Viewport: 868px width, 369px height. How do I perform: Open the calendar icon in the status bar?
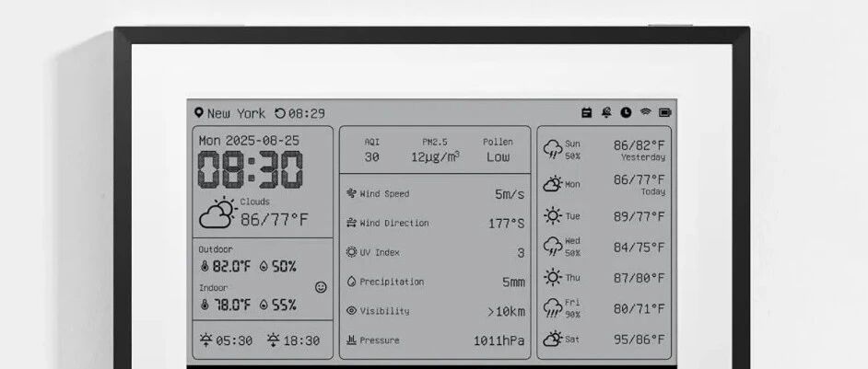(587, 113)
